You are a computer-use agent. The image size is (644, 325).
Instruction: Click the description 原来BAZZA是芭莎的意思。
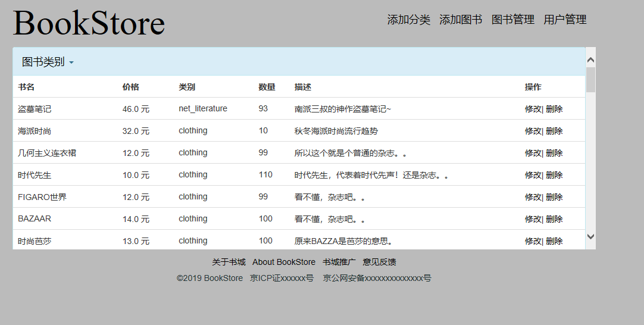tap(343, 241)
